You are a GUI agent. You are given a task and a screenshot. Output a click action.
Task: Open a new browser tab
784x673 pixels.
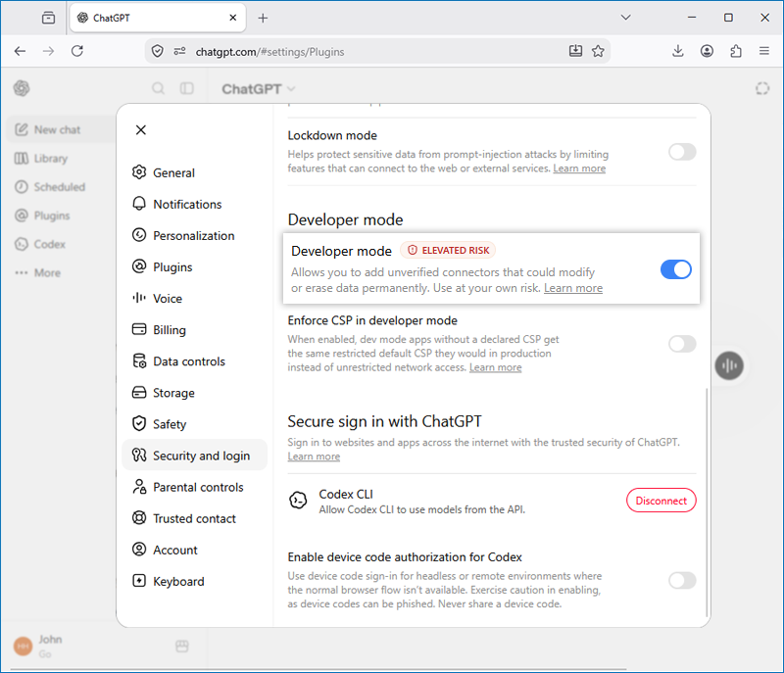point(263,18)
